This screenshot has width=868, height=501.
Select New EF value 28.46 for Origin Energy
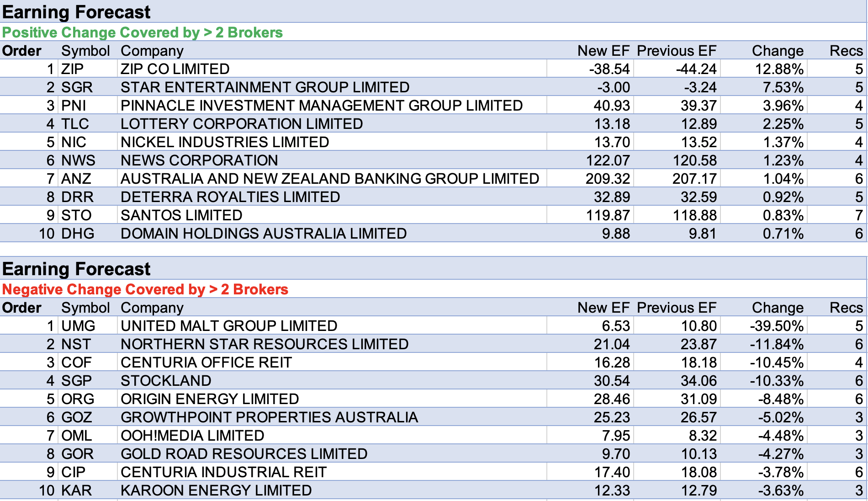(611, 399)
